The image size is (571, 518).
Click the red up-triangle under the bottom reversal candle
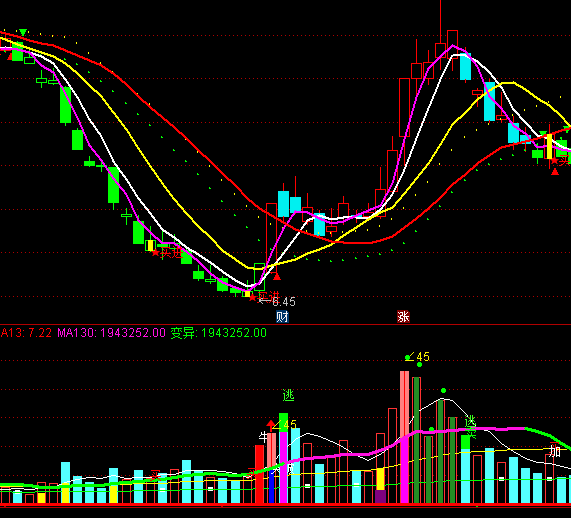point(277,277)
